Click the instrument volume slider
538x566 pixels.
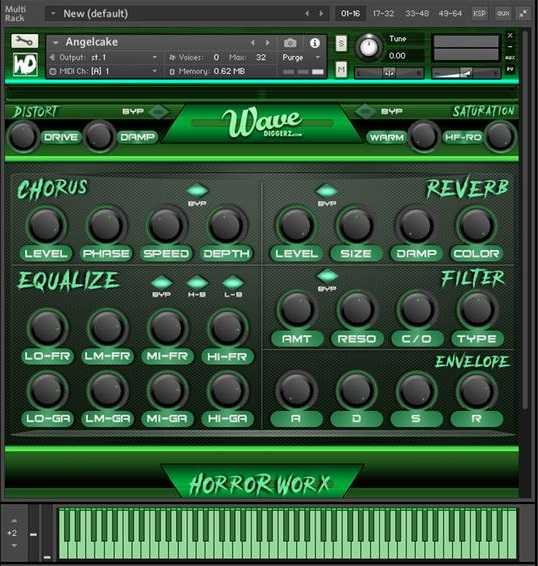466,73
